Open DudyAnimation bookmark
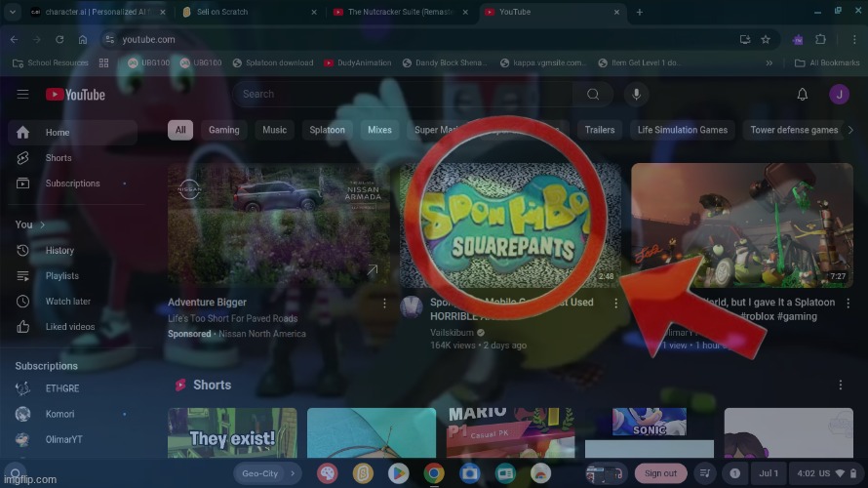Image resolution: width=868 pixels, height=488 pixels. tap(358, 63)
